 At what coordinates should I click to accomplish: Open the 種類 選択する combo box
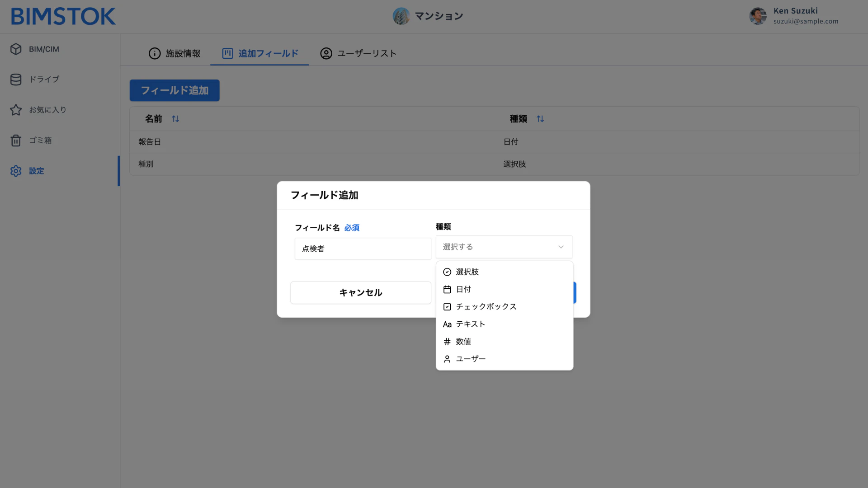click(504, 247)
